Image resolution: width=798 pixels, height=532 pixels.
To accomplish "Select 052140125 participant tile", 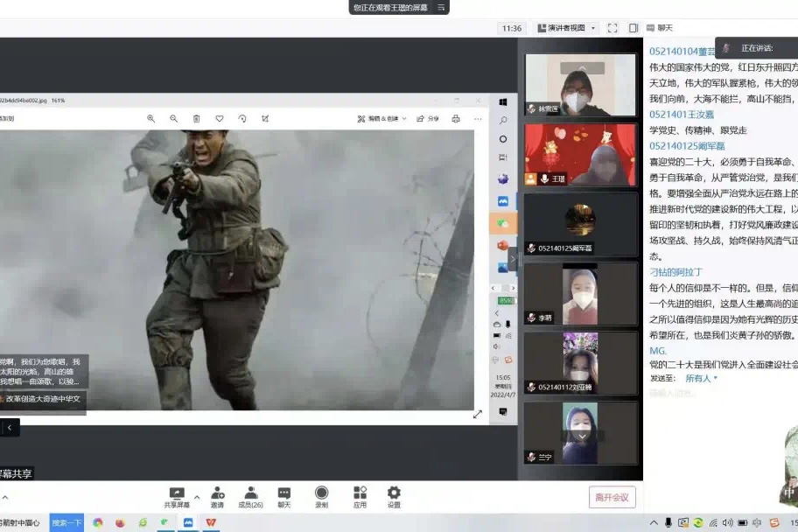I will (580, 224).
